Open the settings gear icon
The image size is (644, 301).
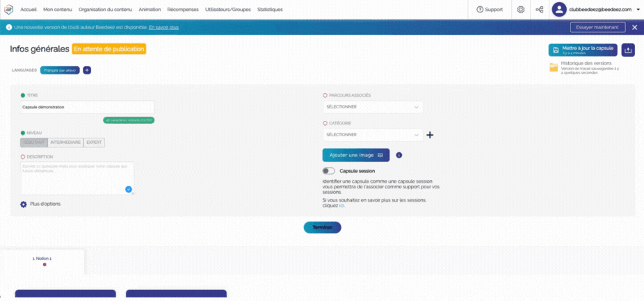point(521,10)
